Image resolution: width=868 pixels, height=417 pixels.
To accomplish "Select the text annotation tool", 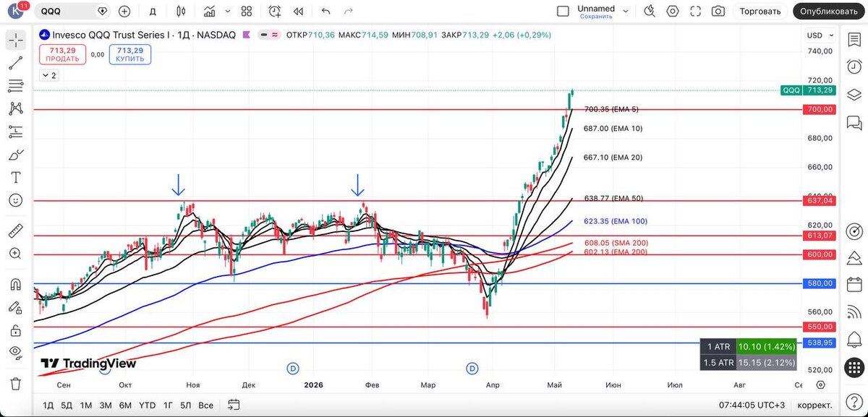I will click(x=15, y=177).
